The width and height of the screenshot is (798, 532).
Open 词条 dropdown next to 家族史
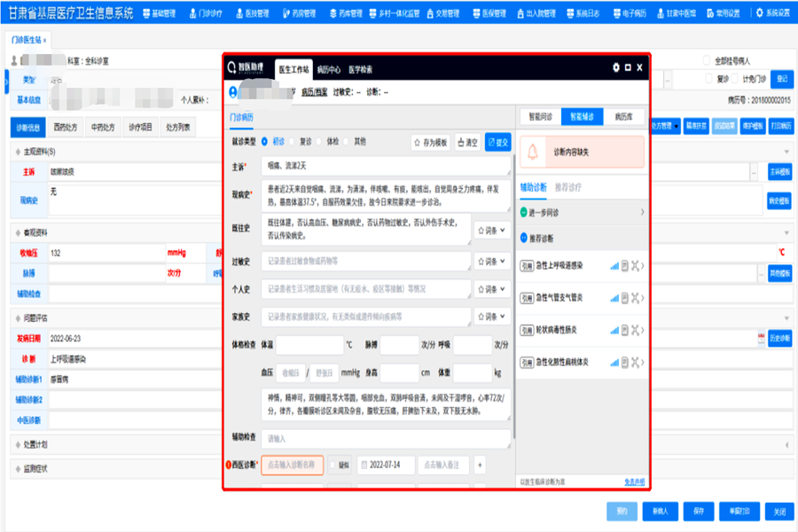point(492,316)
